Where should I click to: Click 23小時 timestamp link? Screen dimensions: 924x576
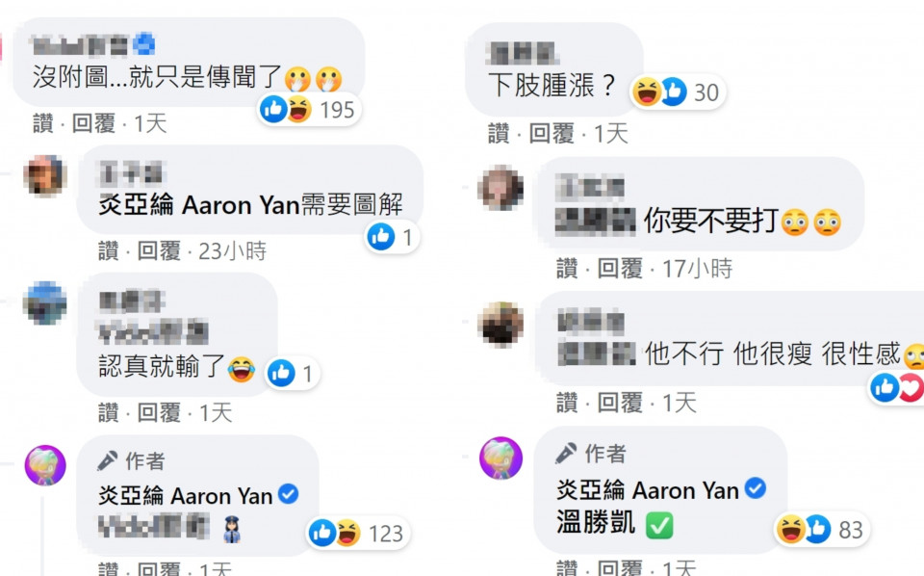[232, 251]
